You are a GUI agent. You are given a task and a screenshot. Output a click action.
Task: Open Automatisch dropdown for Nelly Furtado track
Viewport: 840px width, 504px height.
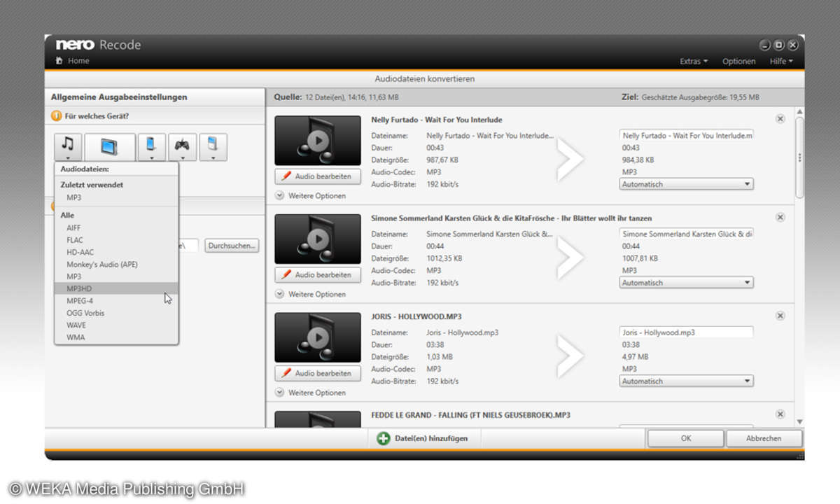(x=686, y=184)
